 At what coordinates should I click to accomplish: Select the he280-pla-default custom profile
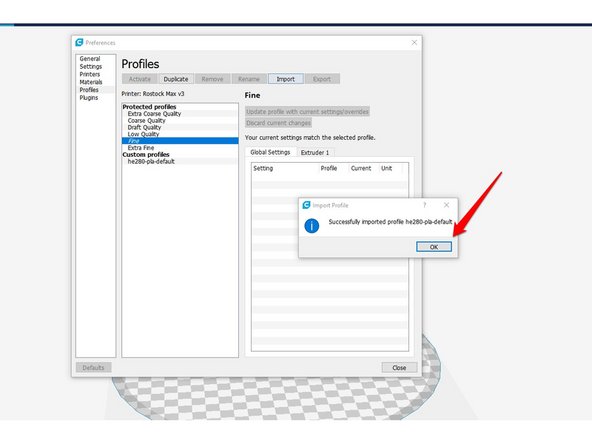180,161
